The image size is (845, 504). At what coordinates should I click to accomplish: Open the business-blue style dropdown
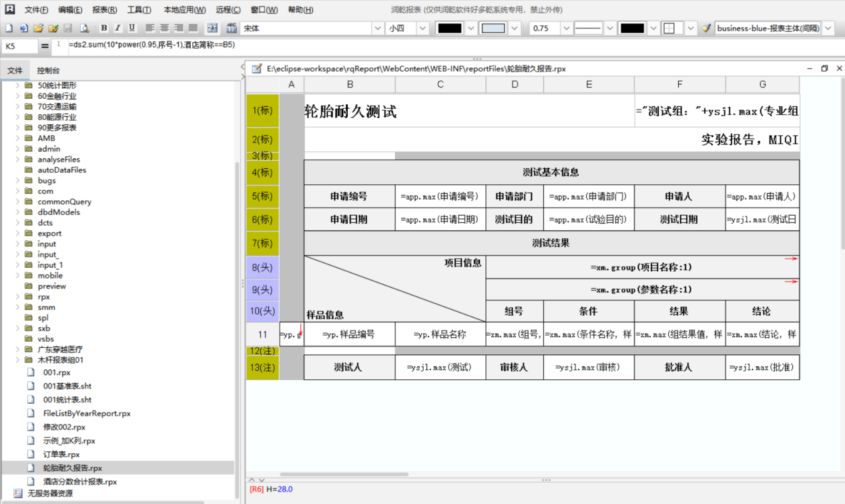tap(828, 28)
